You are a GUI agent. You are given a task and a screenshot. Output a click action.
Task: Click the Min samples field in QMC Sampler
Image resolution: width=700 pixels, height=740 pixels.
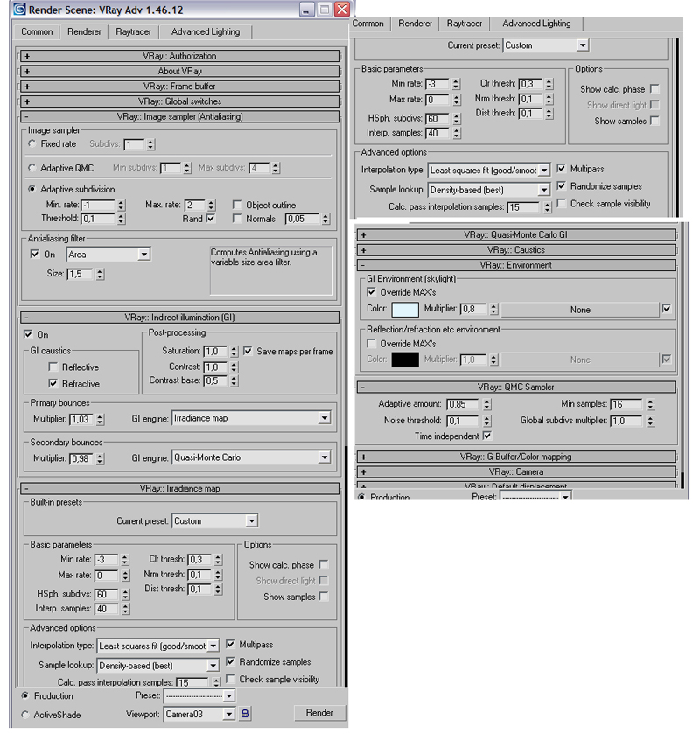626,404
